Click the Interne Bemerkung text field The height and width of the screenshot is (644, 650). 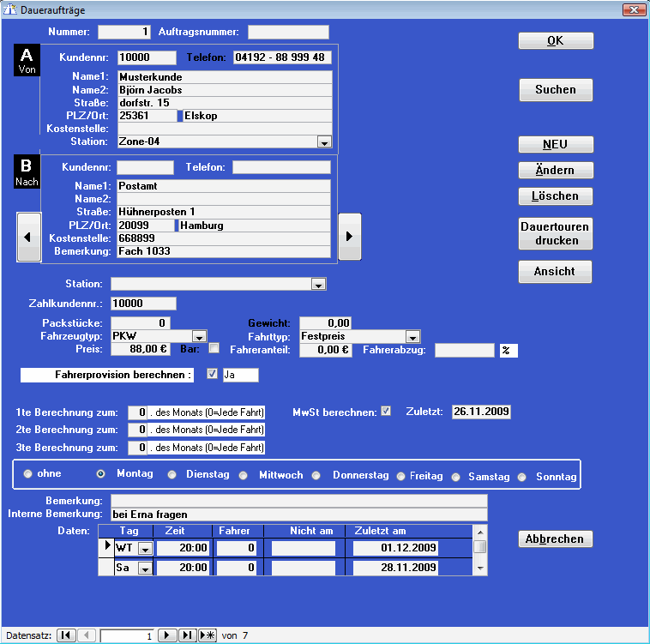(x=298, y=515)
